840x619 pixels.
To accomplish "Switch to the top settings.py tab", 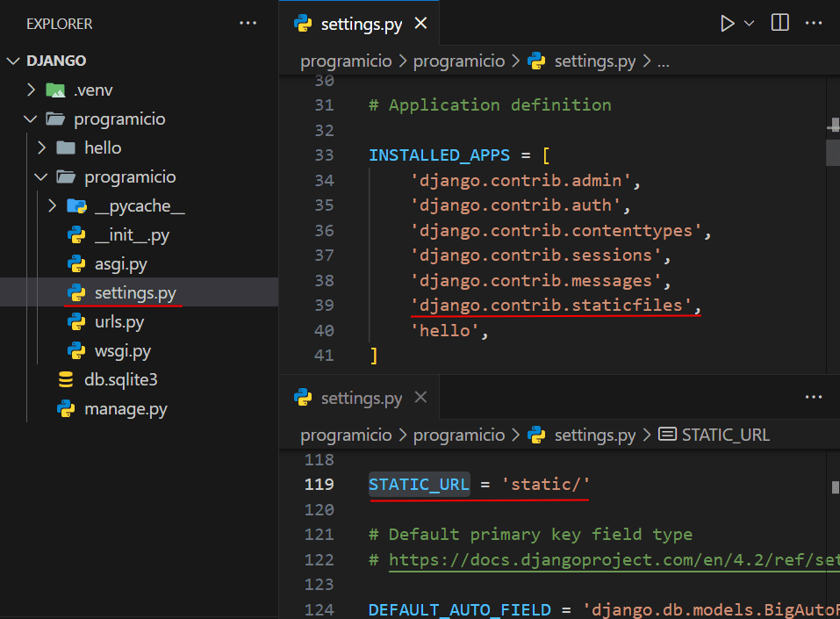I will tap(361, 24).
